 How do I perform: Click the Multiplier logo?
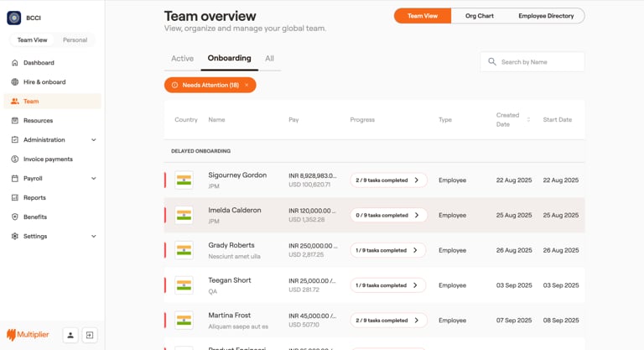(28, 335)
